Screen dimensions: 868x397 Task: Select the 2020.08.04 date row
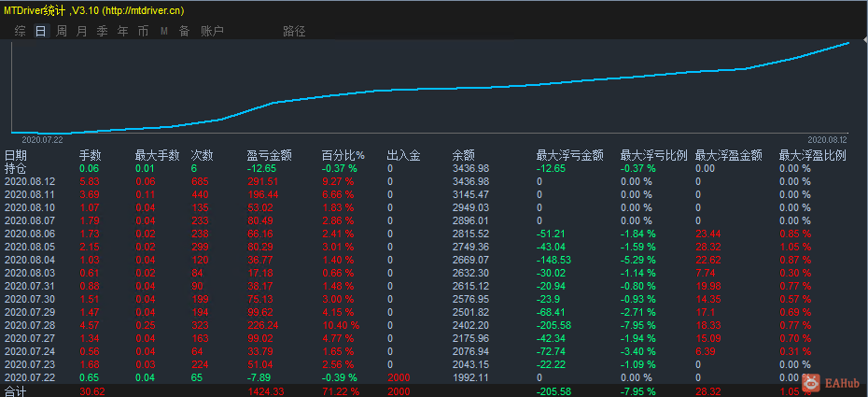434,260
